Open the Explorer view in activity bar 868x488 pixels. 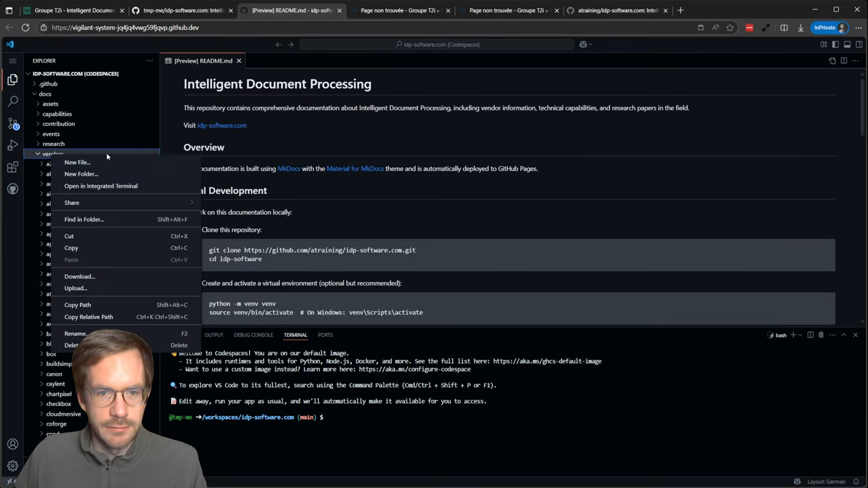(x=12, y=80)
